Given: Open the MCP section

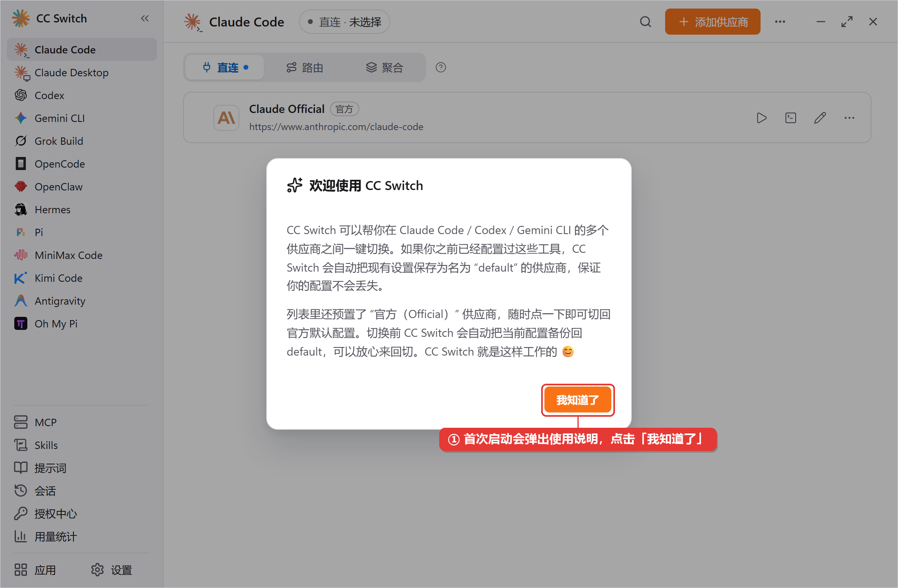Looking at the screenshot, I should pos(82,422).
